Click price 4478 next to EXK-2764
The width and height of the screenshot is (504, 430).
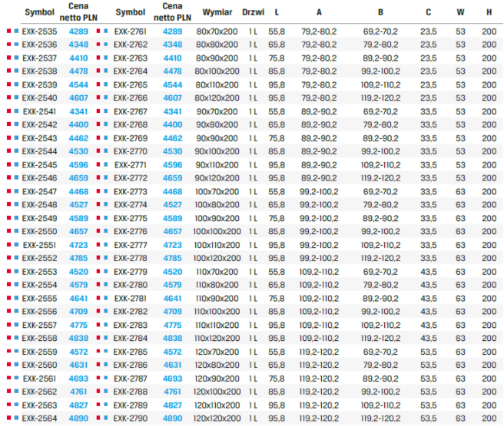coord(173,71)
